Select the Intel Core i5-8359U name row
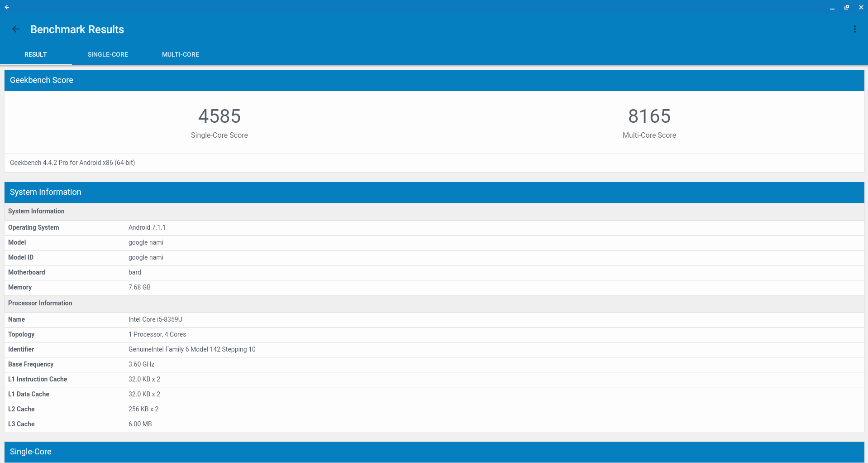The width and height of the screenshot is (868, 463). pyautogui.click(x=155, y=319)
